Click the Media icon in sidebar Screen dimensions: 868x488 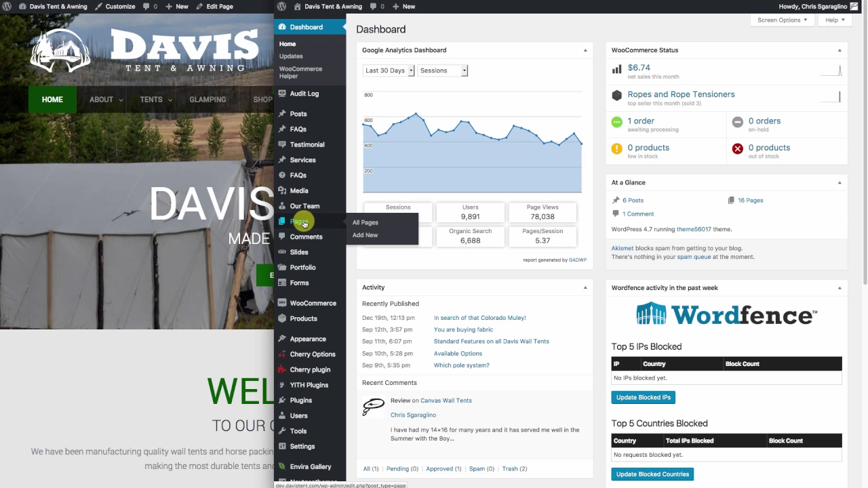point(282,190)
